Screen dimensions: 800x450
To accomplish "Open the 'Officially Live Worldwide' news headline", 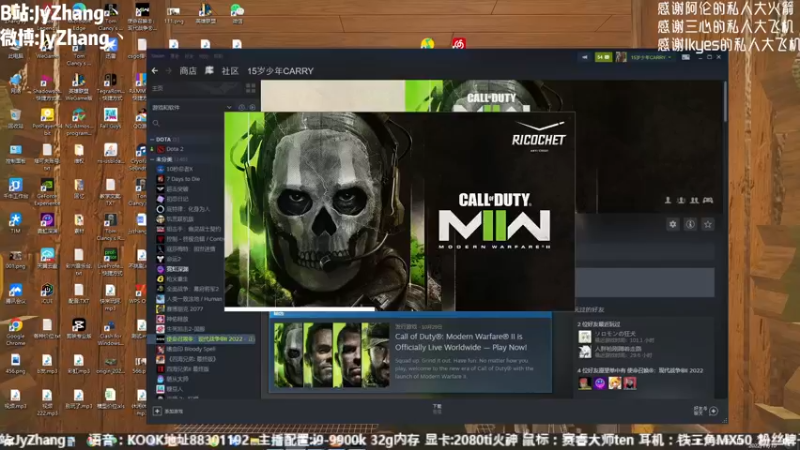I will (x=461, y=342).
